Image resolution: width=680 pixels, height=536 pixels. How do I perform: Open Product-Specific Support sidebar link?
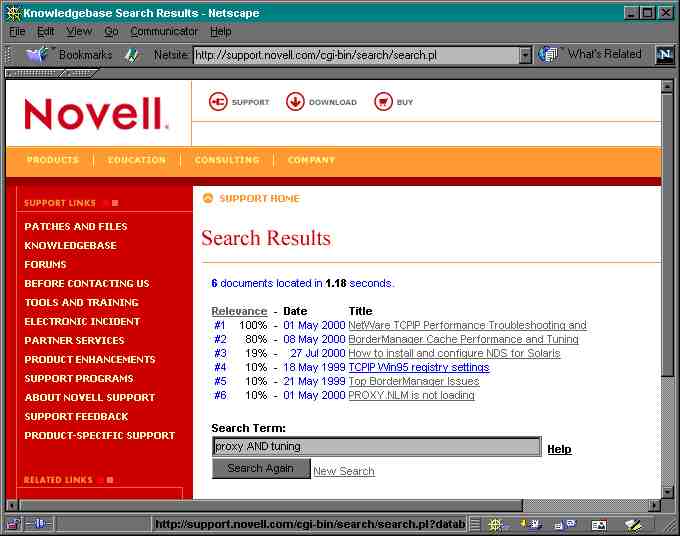pyautogui.click(x=100, y=435)
